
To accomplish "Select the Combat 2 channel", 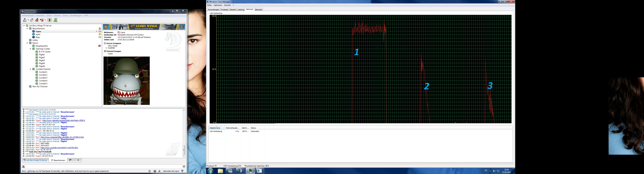I will (43, 75).
